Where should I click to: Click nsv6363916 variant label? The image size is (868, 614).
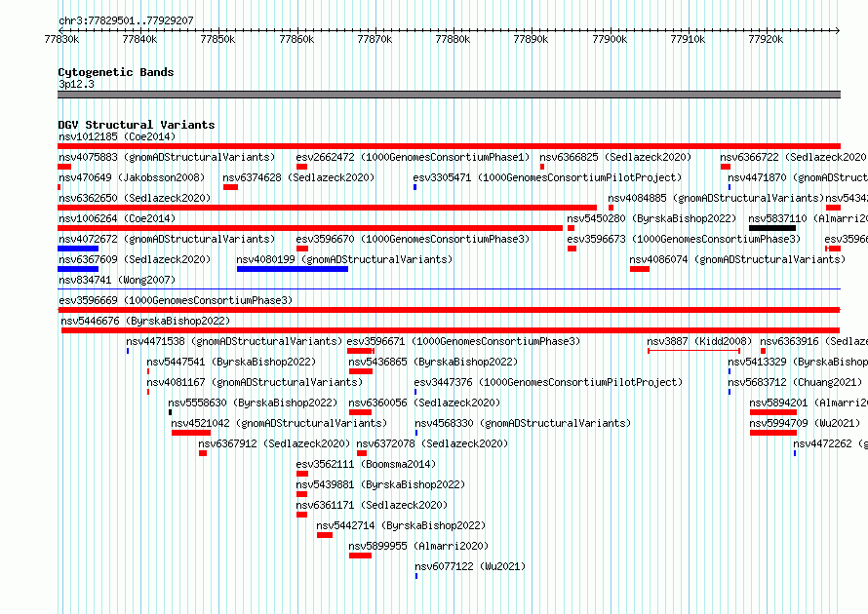(813, 341)
